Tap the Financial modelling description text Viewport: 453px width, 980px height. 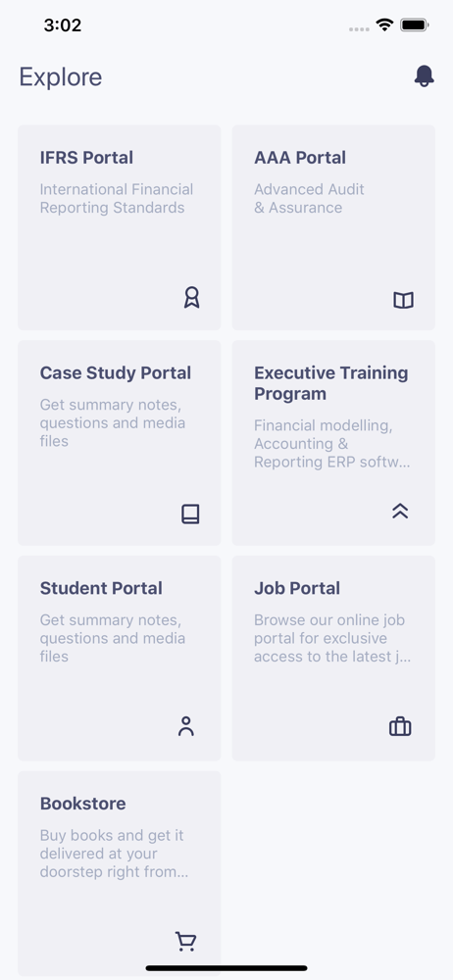coord(332,444)
